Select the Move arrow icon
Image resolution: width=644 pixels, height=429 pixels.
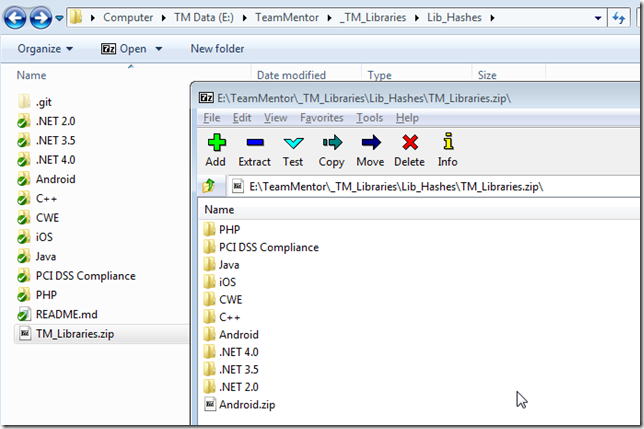click(370, 145)
